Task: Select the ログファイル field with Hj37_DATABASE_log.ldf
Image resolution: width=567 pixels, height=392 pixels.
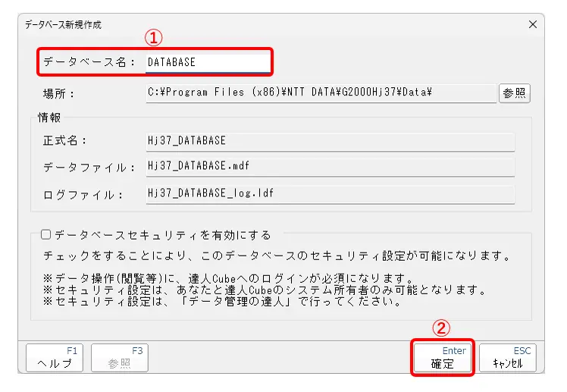Action: click(330, 193)
